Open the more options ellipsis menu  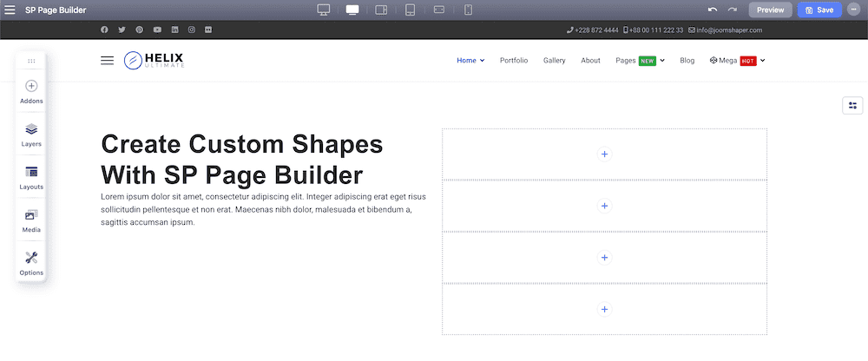[853, 10]
